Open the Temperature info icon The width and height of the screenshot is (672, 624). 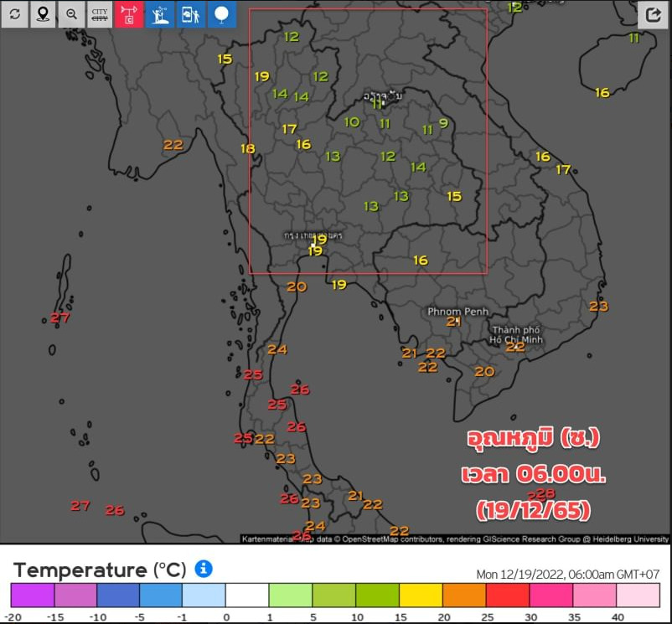click(203, 569)
